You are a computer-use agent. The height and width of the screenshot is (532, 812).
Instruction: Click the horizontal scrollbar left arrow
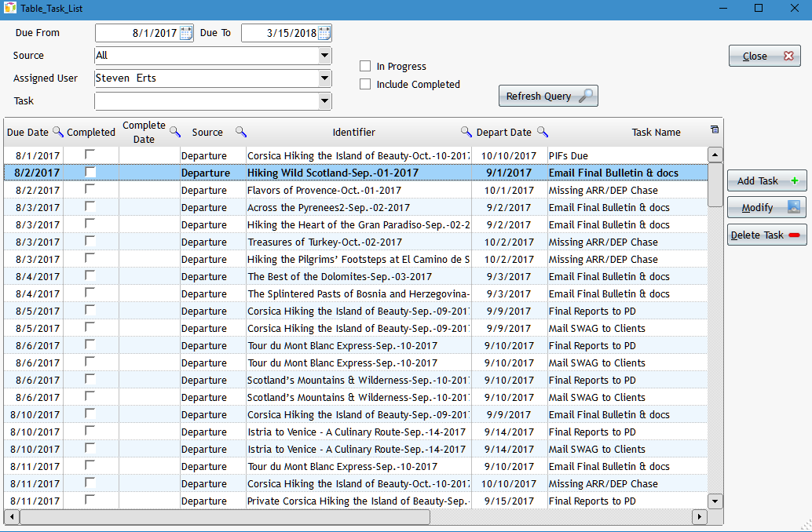point(12,516)
